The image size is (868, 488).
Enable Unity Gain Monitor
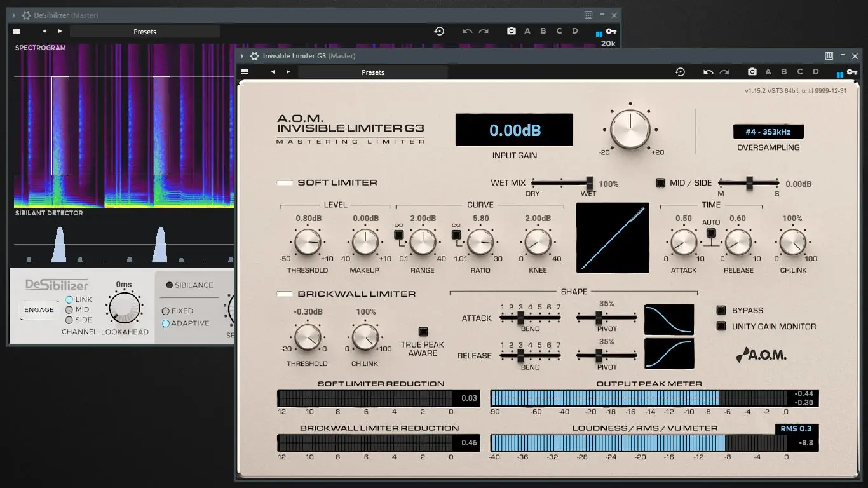click(721, 326)
